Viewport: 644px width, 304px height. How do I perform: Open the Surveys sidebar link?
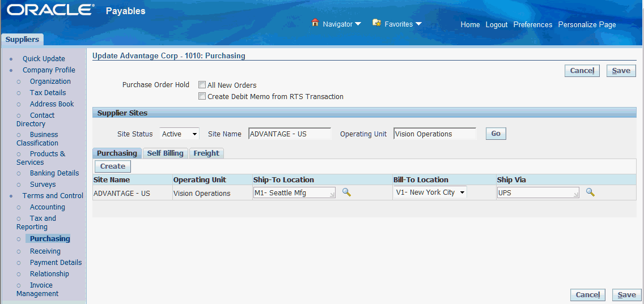click(43, 185)
